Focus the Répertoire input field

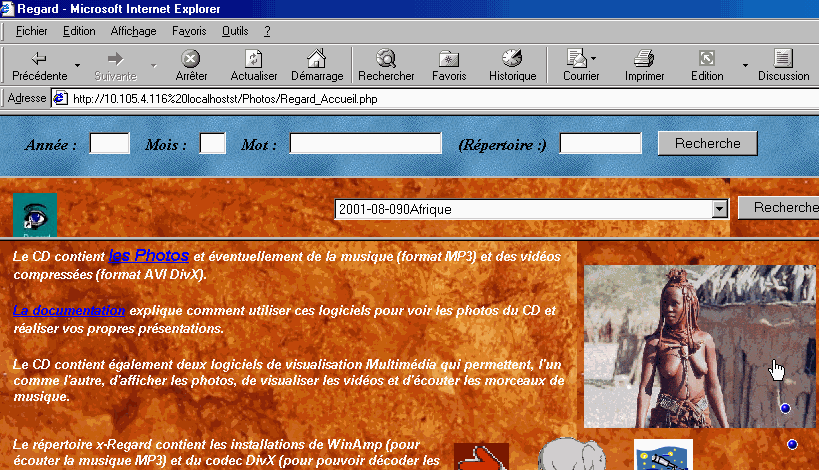(x=601, y=143)
